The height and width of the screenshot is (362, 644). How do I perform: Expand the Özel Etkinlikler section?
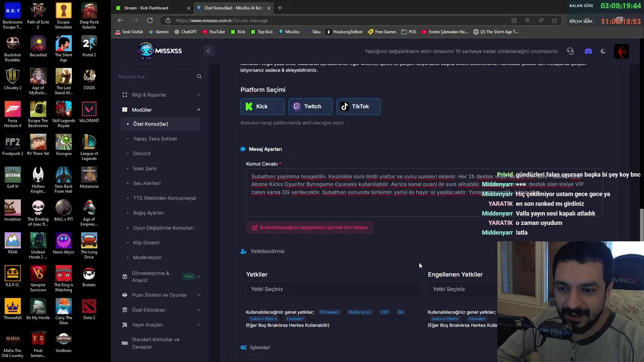click(160, 310)
